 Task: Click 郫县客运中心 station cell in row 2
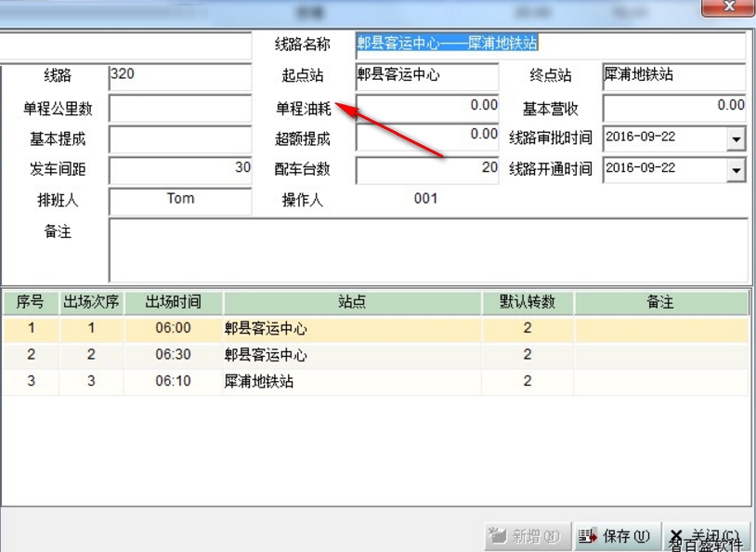tap(352, 355)
